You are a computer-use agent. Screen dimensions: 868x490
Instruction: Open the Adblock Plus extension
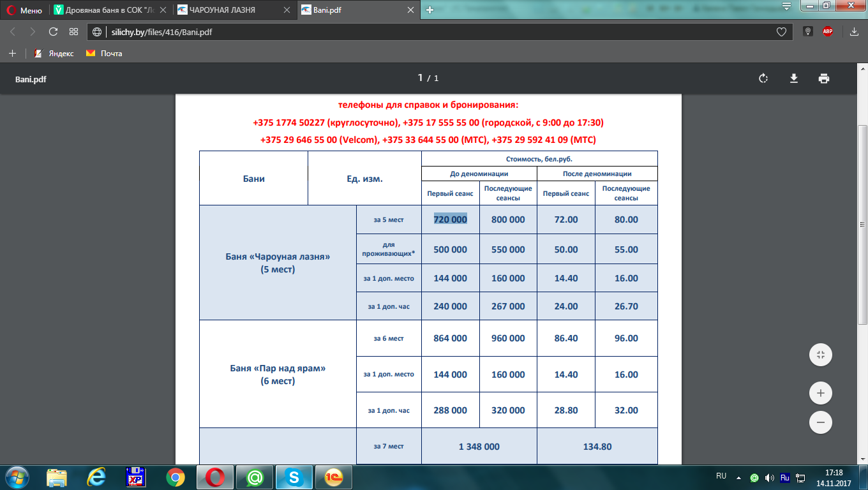click(828, 31)
